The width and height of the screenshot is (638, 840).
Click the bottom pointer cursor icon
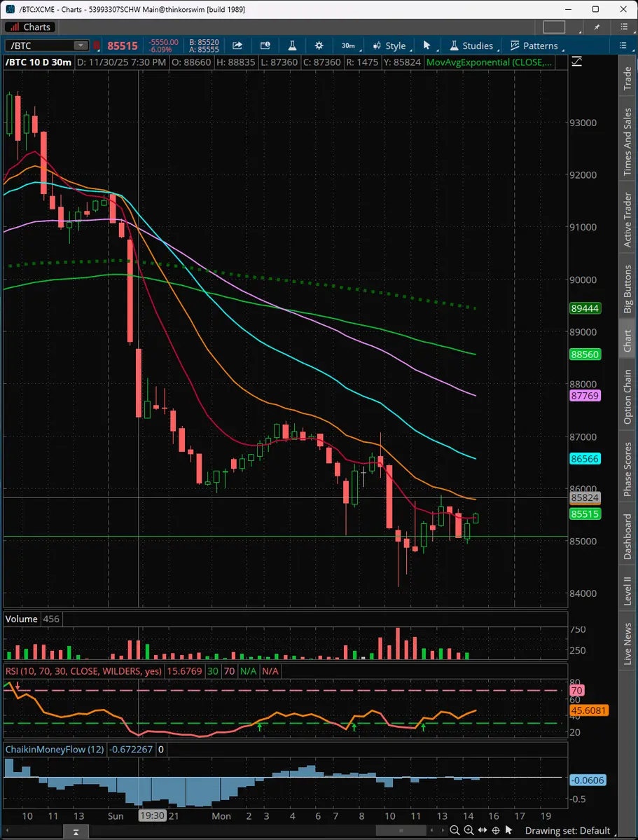click(509, 830)
